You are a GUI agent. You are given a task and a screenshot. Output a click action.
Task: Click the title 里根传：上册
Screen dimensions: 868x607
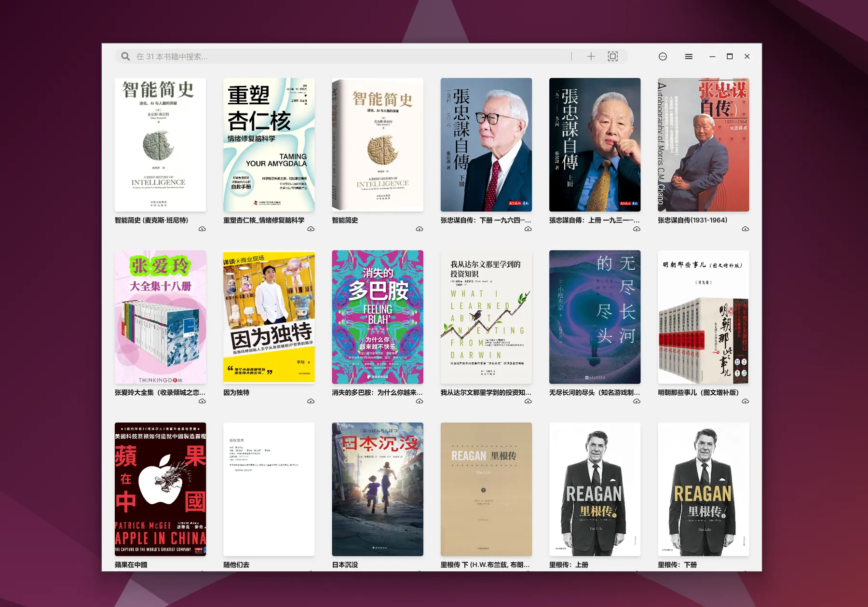[x=569, y=565]
